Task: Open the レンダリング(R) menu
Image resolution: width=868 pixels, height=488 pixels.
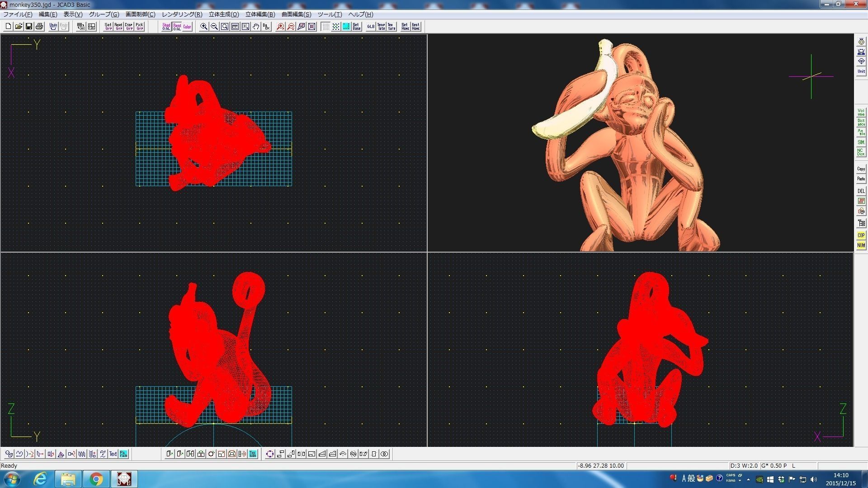Action: pyautogui.click(x=182, y=14)
